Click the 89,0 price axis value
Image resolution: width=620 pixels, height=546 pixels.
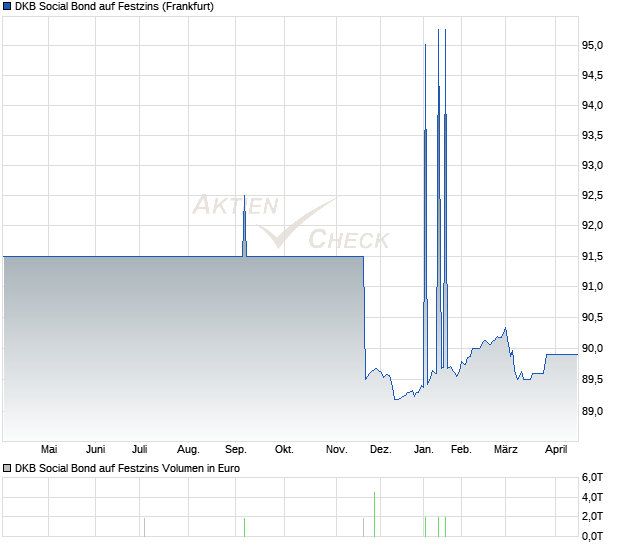[x=592, y=411]
